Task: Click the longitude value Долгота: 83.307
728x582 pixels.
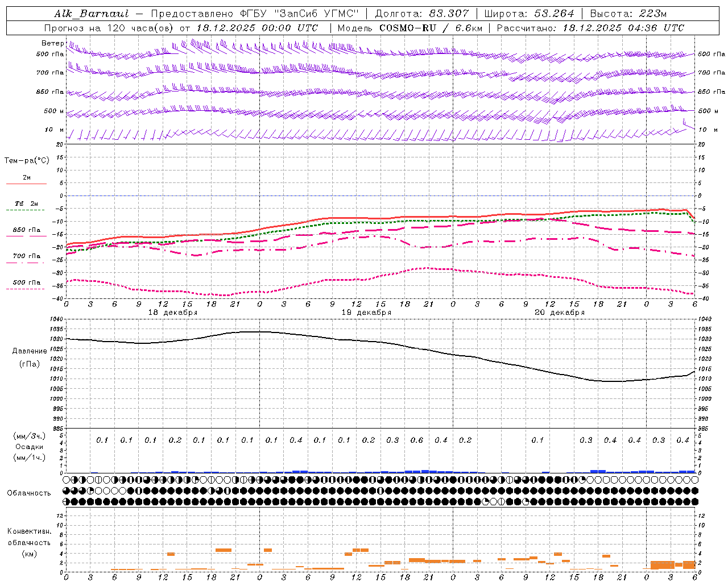Action: pos(422,14)
